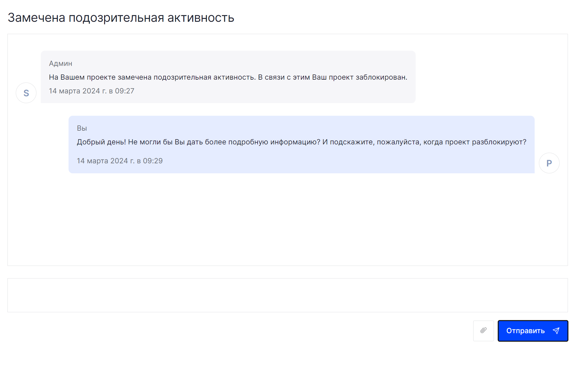Click the admin avatar with letter S
Viewport: 588px width, 371px height.
26,93
